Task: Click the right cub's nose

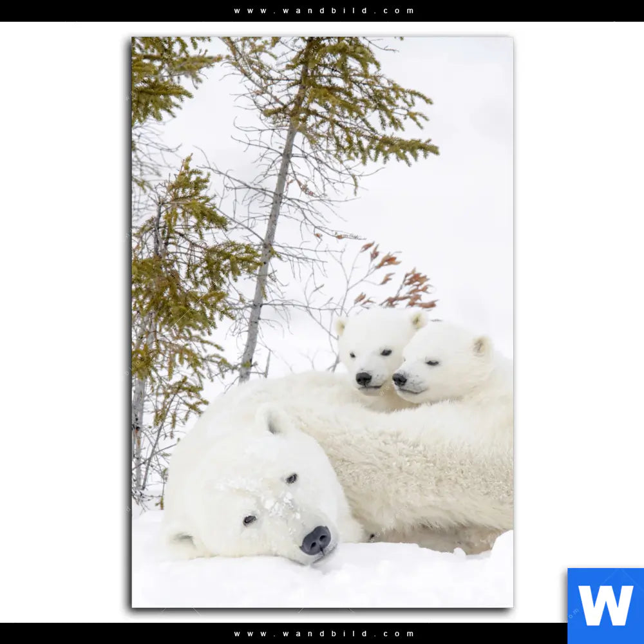Action: [x=400, y=379]
